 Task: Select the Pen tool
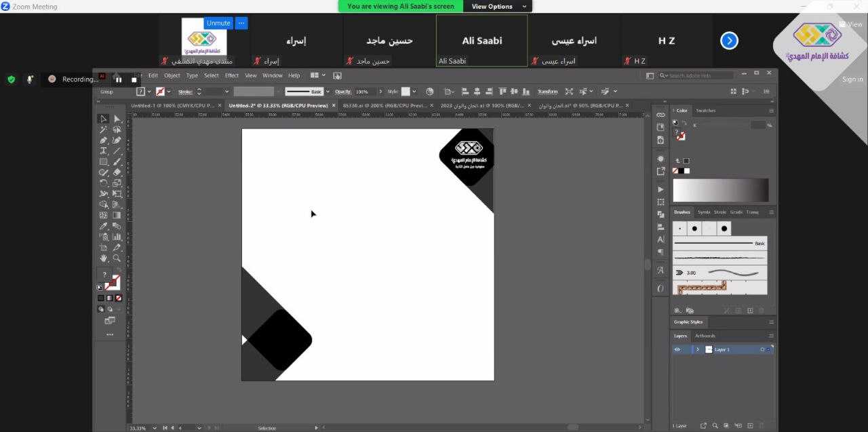104,140
